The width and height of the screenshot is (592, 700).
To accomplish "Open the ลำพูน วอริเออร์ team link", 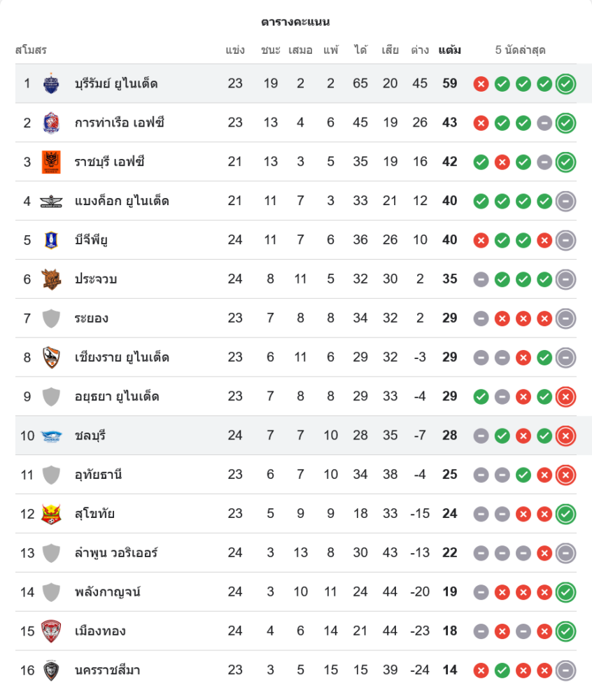I will pos(116,553).
